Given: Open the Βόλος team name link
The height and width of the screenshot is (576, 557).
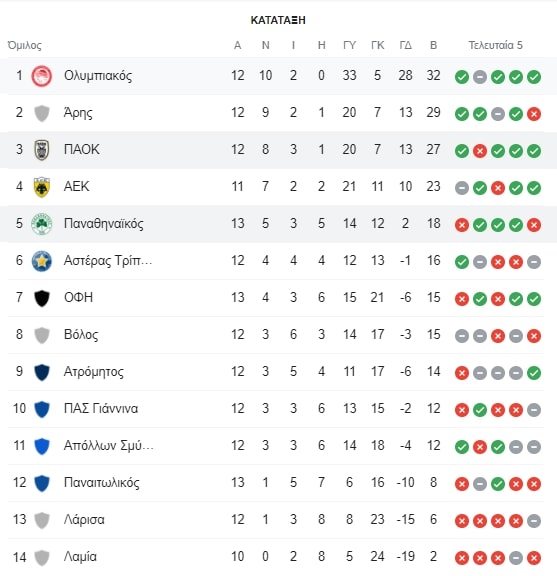Looking at the screenshot, I should (81, 335).
